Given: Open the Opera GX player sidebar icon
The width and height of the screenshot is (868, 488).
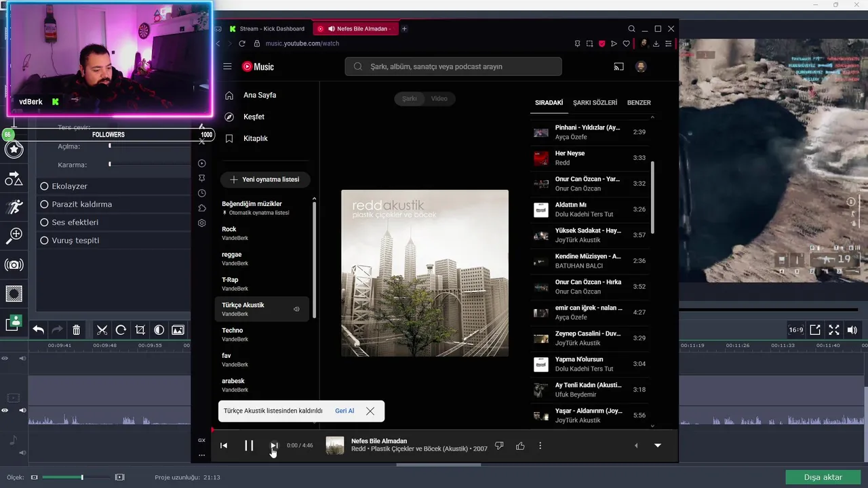Looking at the screenshot, I should click(201, 163).
